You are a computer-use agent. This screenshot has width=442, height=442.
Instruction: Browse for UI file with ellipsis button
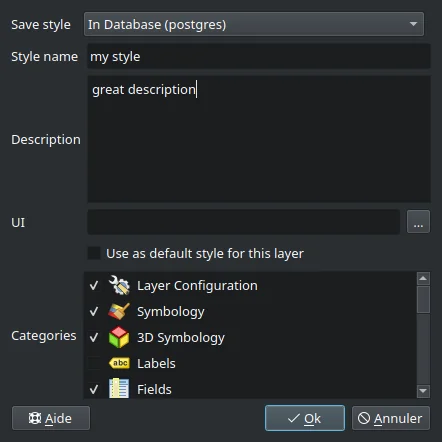418,222
